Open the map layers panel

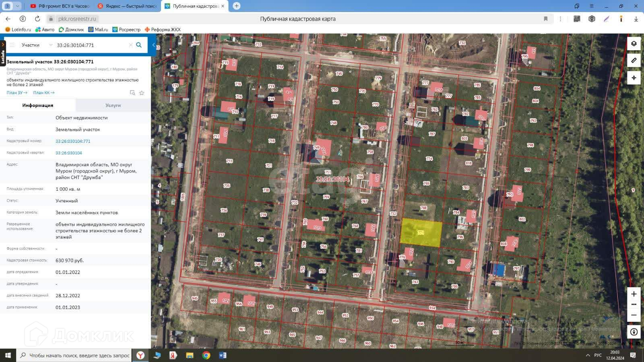coord(634,44)
